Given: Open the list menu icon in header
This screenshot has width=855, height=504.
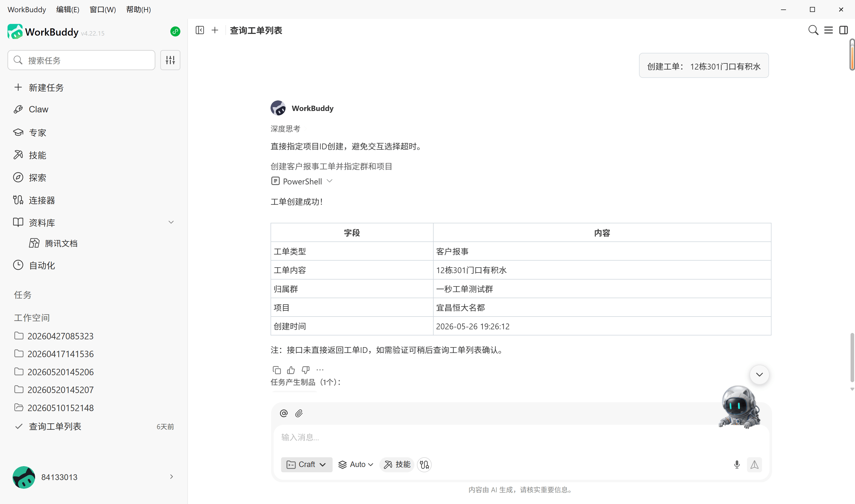Looking at the screenshot, I should [x=829, y=30].
